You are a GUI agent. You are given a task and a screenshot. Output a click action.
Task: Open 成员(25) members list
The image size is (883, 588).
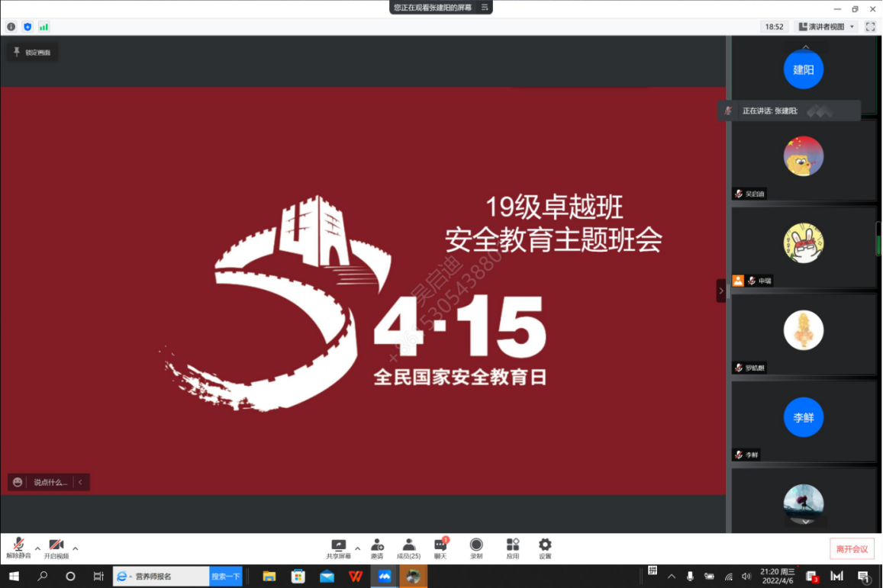click(x=409, y=548)
